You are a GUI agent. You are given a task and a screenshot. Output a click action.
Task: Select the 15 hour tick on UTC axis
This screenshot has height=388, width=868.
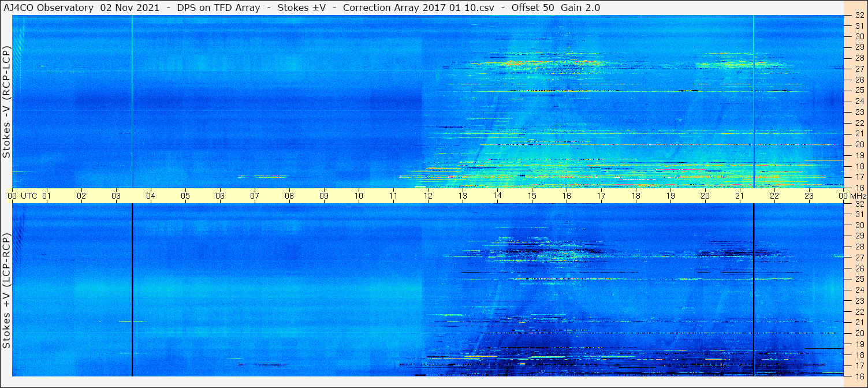click(532, 196)
